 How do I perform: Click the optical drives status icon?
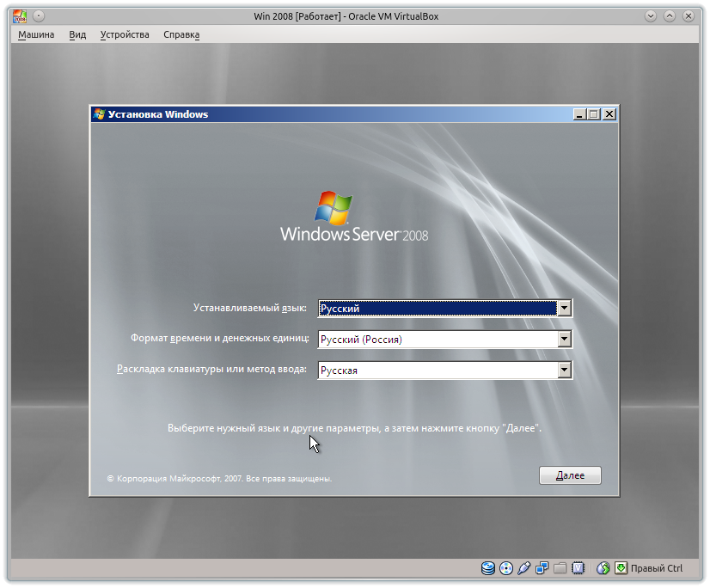(505, 567)
